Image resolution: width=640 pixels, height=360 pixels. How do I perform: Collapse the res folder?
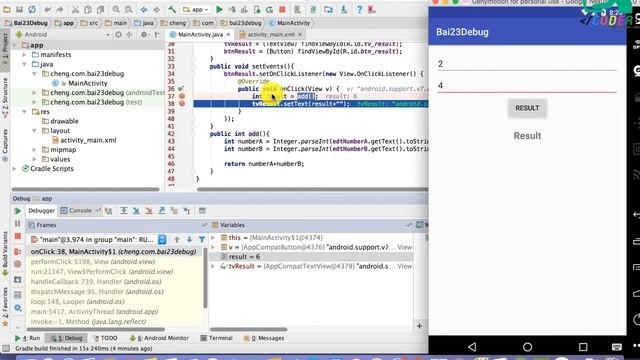(24, 112)
